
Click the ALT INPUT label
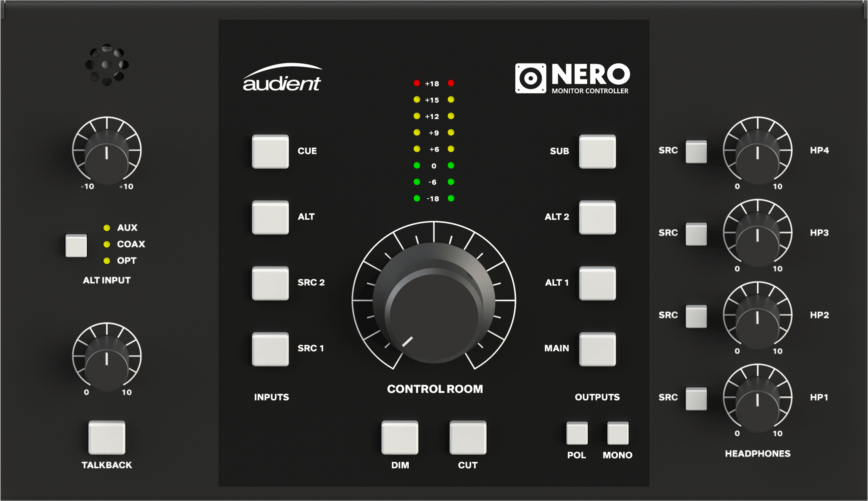(x=107, y=280)
